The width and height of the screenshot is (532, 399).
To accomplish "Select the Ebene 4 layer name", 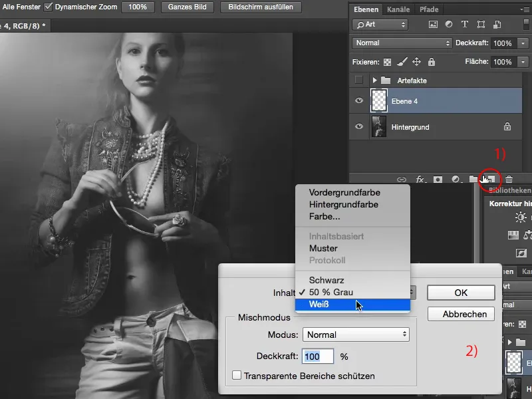I will click(404, 101).
